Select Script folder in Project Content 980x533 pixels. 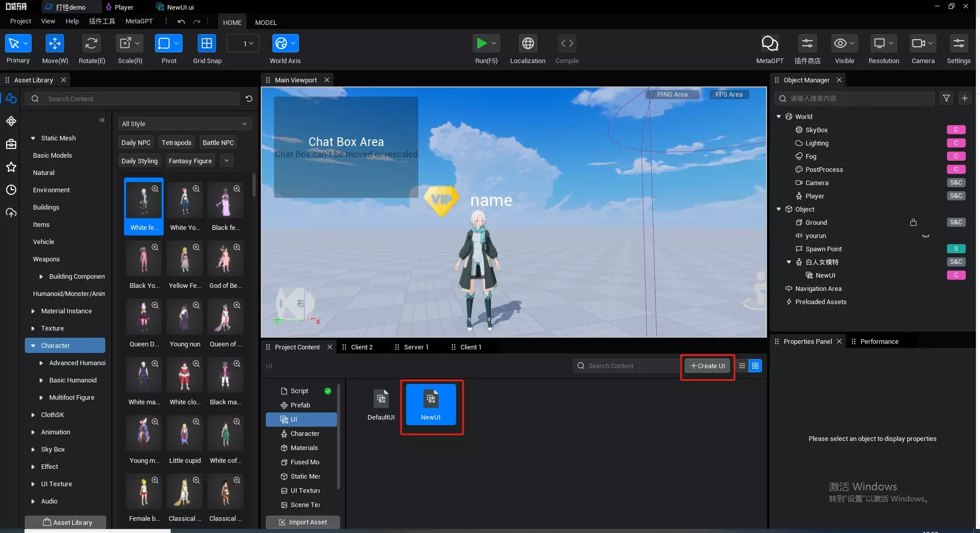[299, 391]
